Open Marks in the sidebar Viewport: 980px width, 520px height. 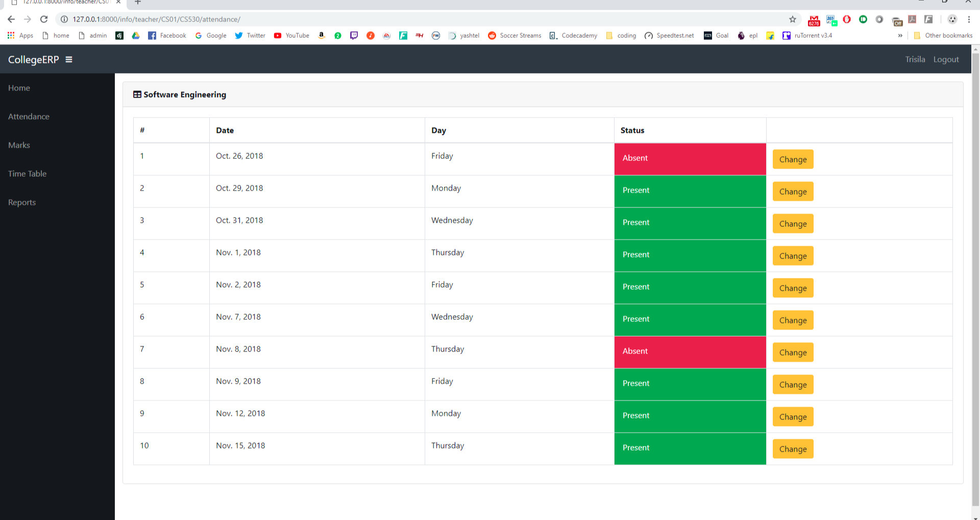(19, 145)
